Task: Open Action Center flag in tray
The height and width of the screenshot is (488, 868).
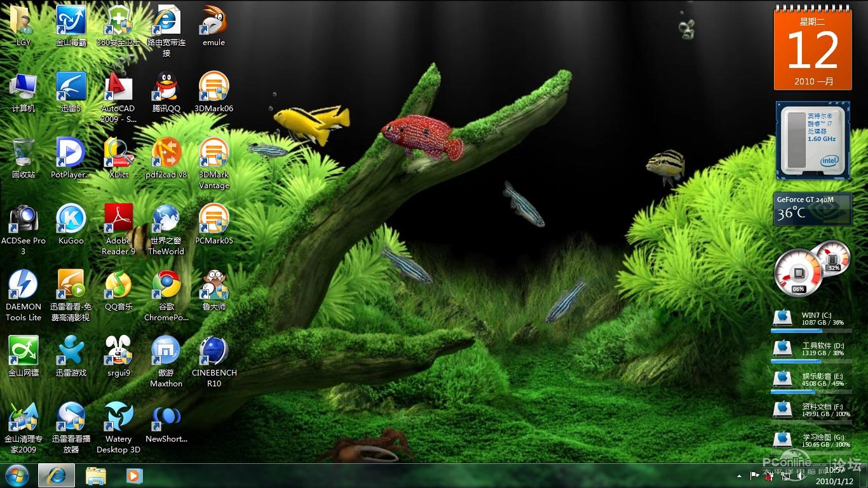Action: click(x=754, y=475)
